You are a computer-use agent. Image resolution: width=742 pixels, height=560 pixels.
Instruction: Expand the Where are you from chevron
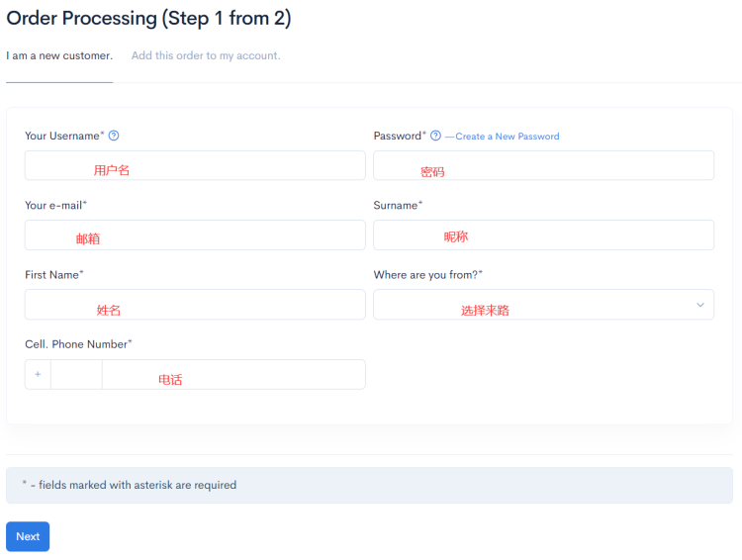point(700,305)
